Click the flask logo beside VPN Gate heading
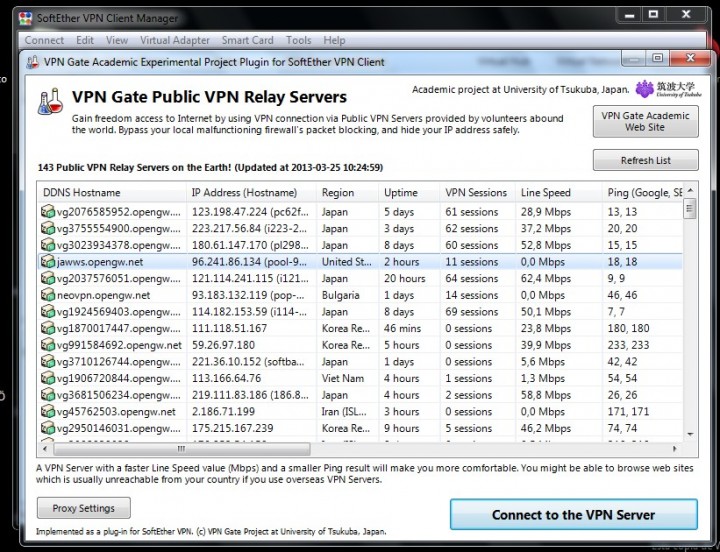This screenshot has height=552, width=720. click(x=50, y=101)
